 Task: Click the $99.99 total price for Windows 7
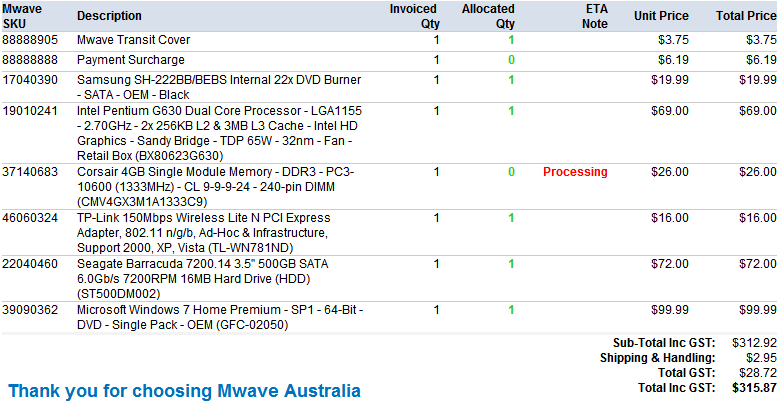click(756, 310)
